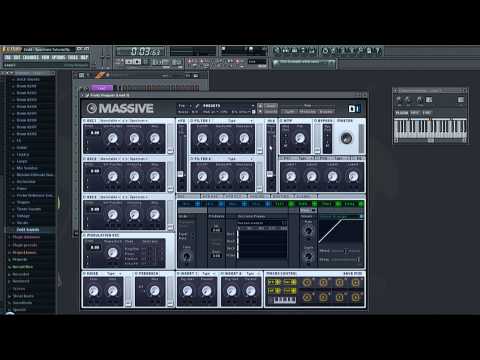Image resolution: width=480 pixels, height=360 pixels.
Task: Expand the Plugin presets browser folder
Action: click(x=25, y=245)
